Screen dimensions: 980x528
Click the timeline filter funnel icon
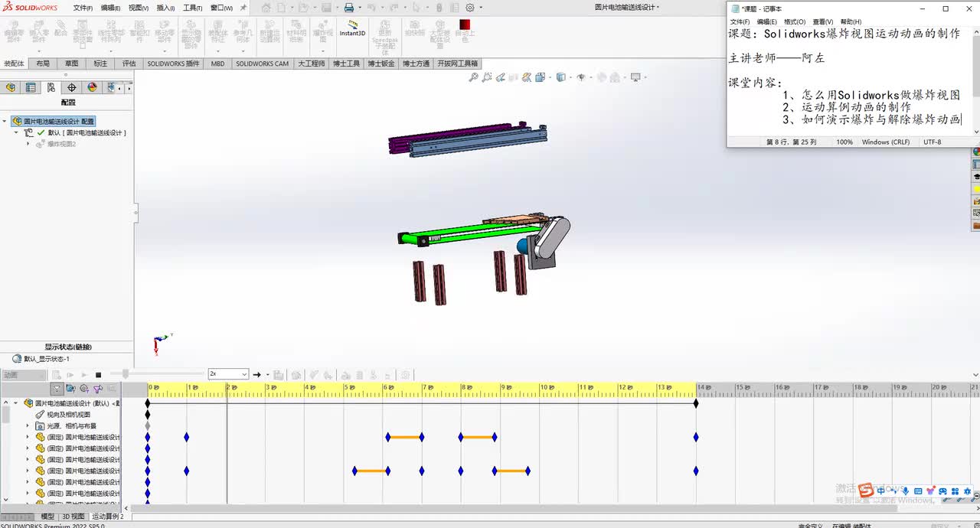pos(57,389)
